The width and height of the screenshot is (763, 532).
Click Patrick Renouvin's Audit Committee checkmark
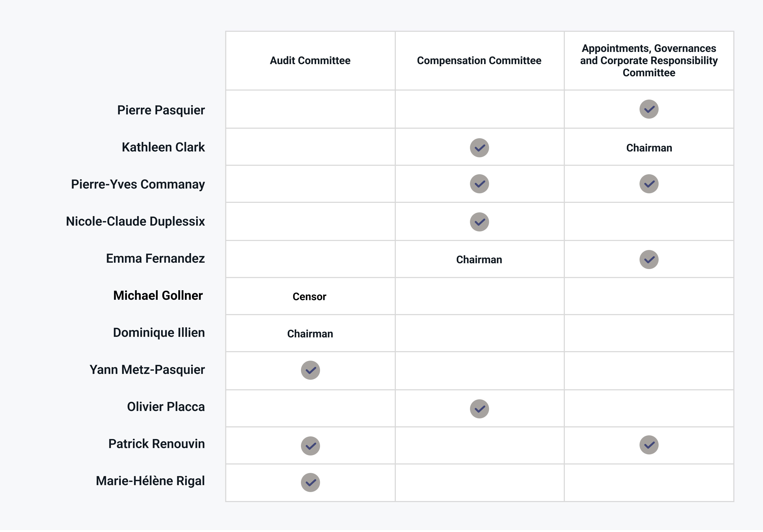310,446
